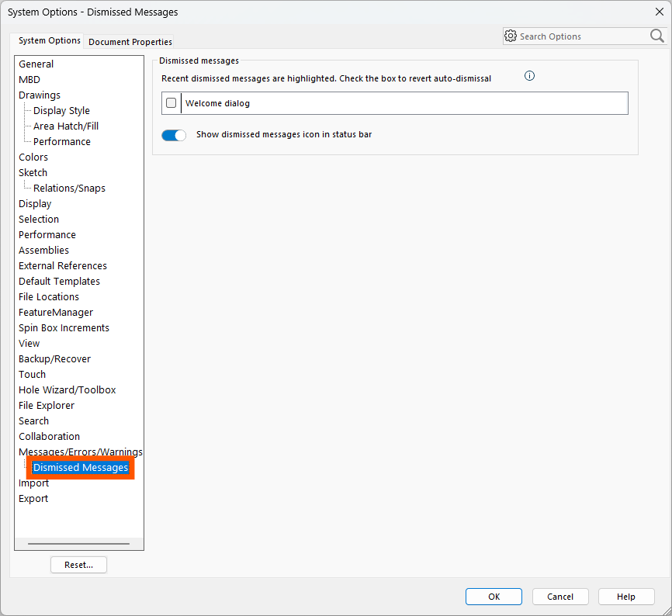Select the System Options tab

pos(50,40)
